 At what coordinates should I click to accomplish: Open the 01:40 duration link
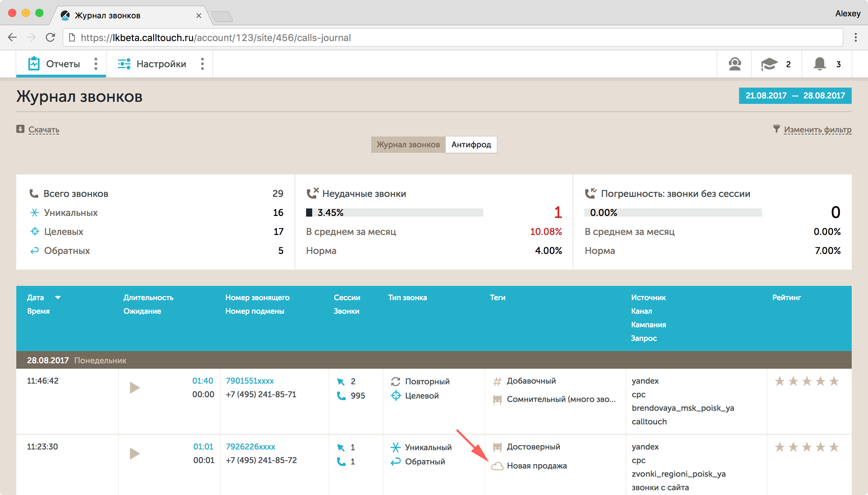pyautogui.click(x=203, y=381)
